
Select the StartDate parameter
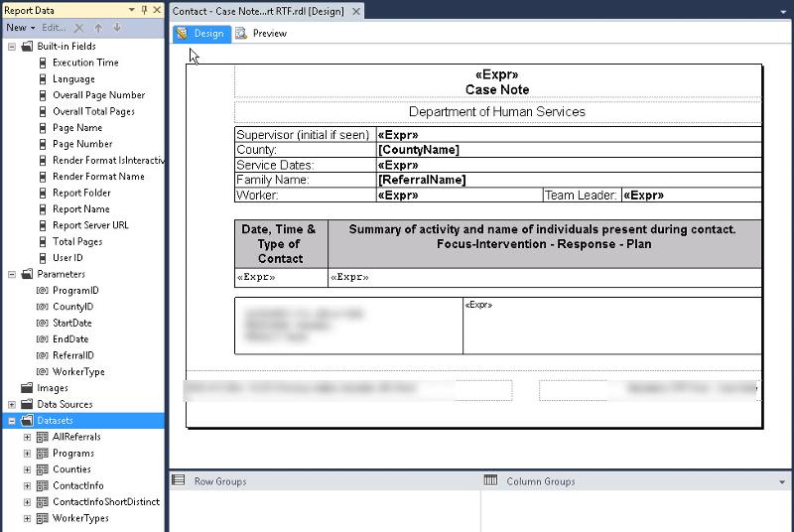(x=71, y=324)
